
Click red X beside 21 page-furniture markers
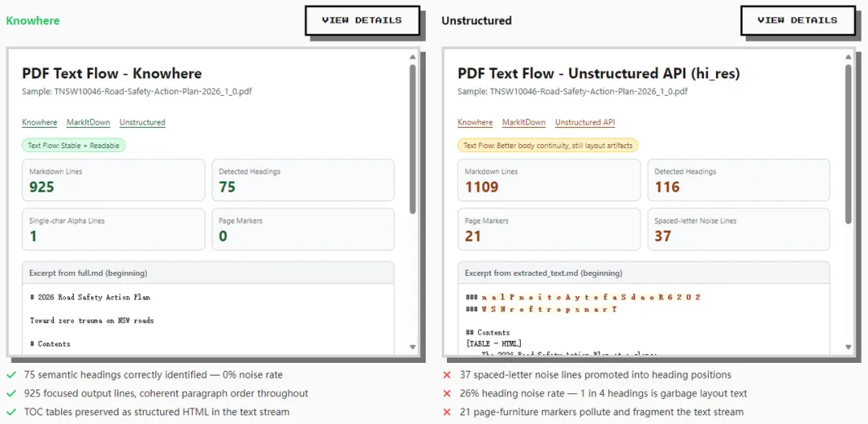click(447, 412)
